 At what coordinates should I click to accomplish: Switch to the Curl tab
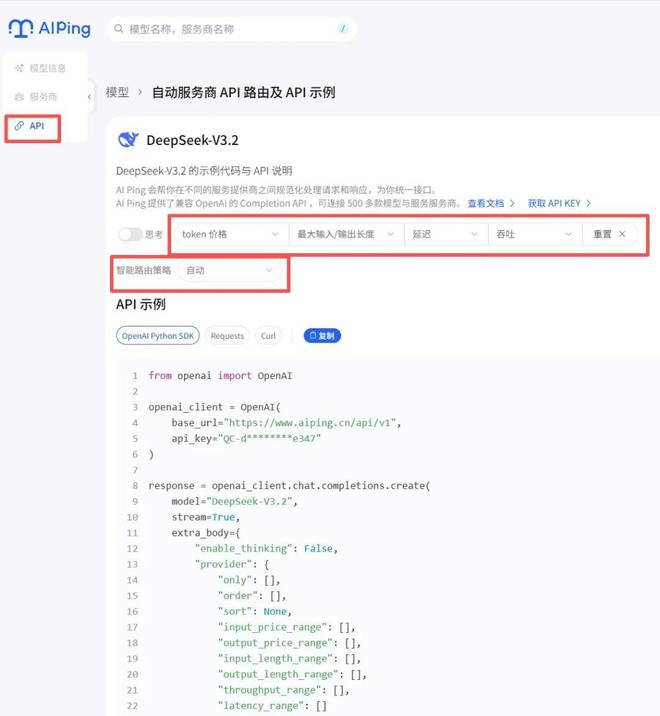coord(268,336)
